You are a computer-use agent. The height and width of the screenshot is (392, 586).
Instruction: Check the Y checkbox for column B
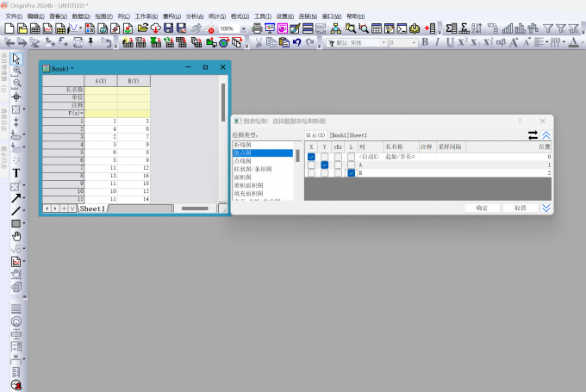pos(324,173)
